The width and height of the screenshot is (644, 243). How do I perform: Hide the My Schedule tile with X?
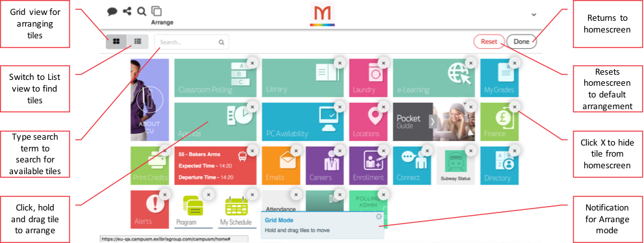point(252,194)
